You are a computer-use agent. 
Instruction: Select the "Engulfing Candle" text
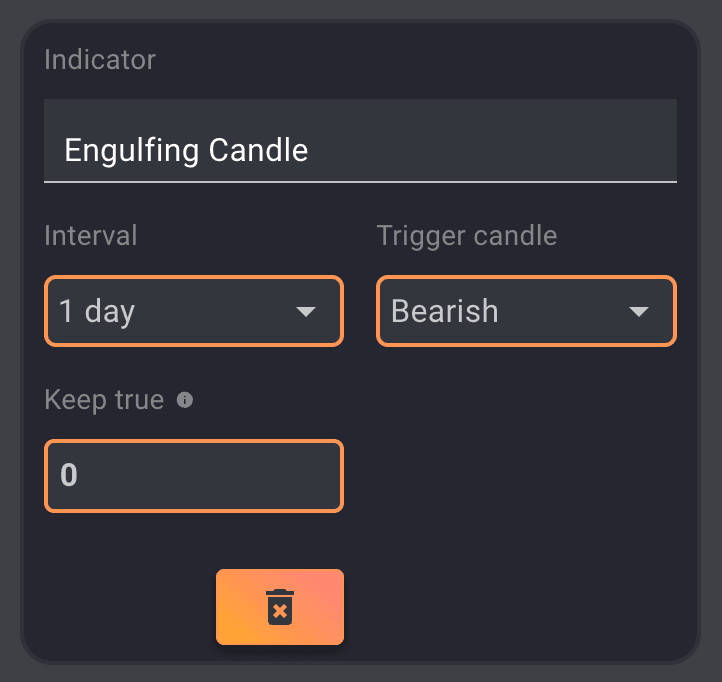[186, 151]
